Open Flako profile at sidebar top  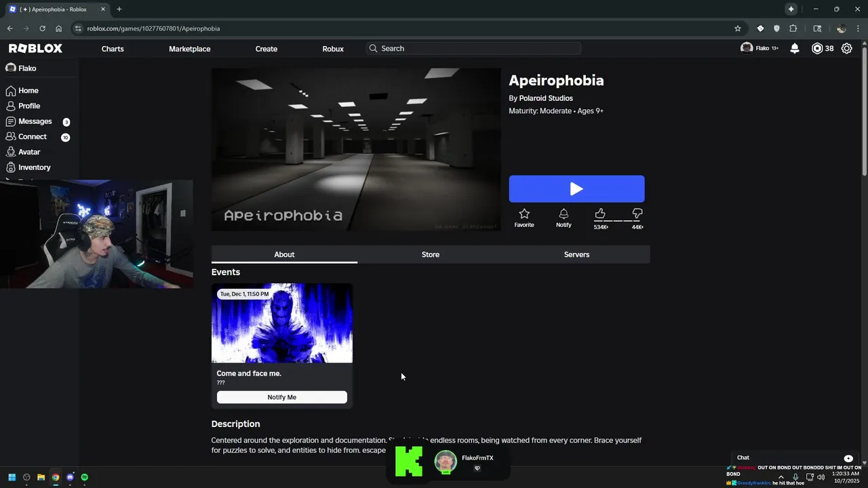click(21, 68)
